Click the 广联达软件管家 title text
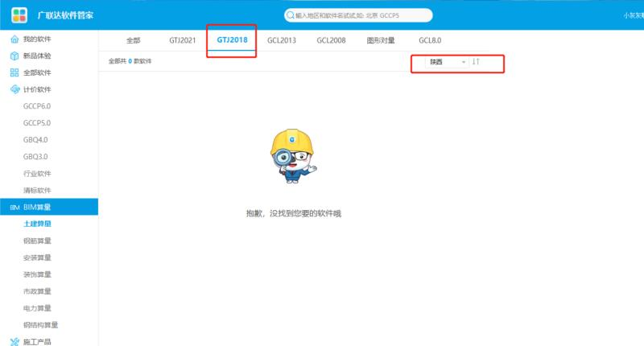The width and height of the screenshot is (644, 346). tap(65, 15)
